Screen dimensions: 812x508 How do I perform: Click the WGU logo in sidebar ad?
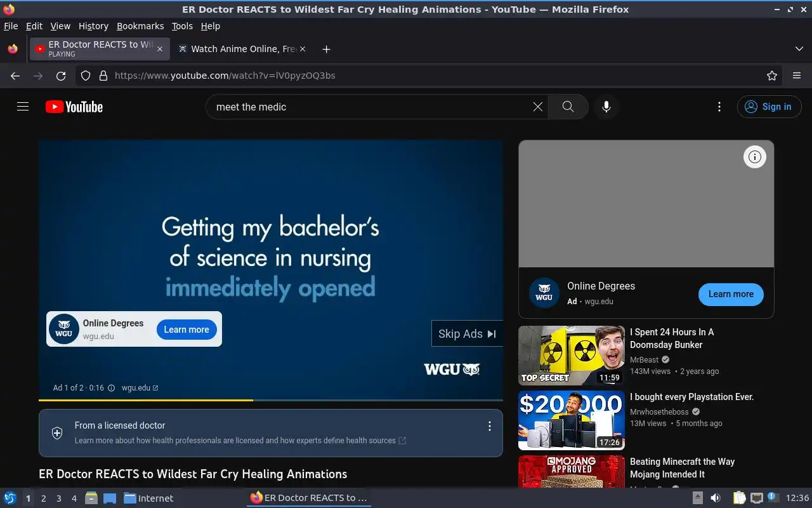click(x=544, y=293)
